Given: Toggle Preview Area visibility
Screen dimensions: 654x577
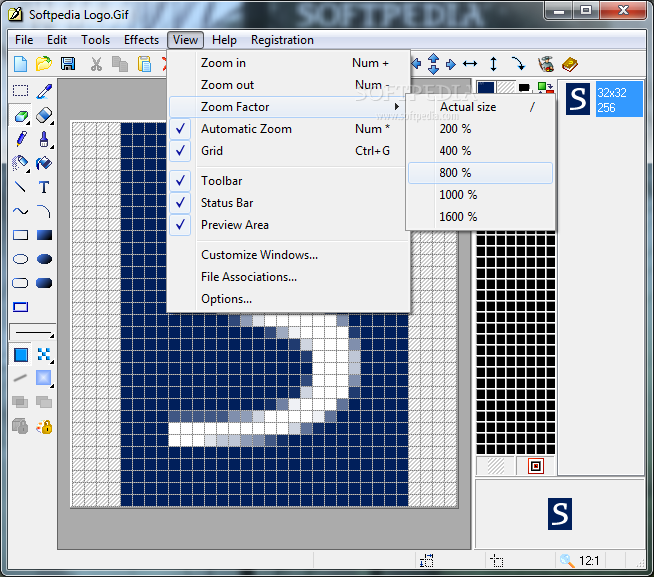Looking at the screenshot, I should [288, 225].
